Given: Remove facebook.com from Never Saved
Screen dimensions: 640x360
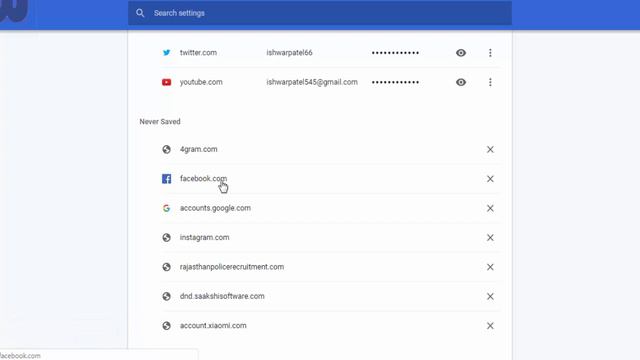Looking at the screenshot, I should click(x=490, y=179).
